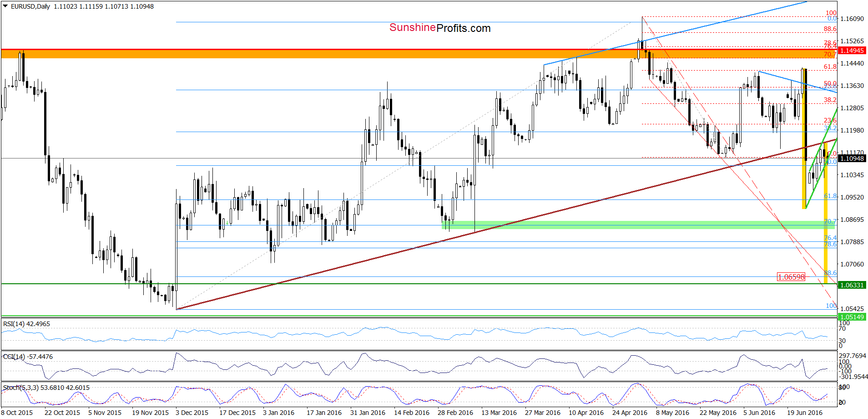Select the red 1.14945 price level tag
The height and width of the screenshot is (419, 868).
(852, 51)
